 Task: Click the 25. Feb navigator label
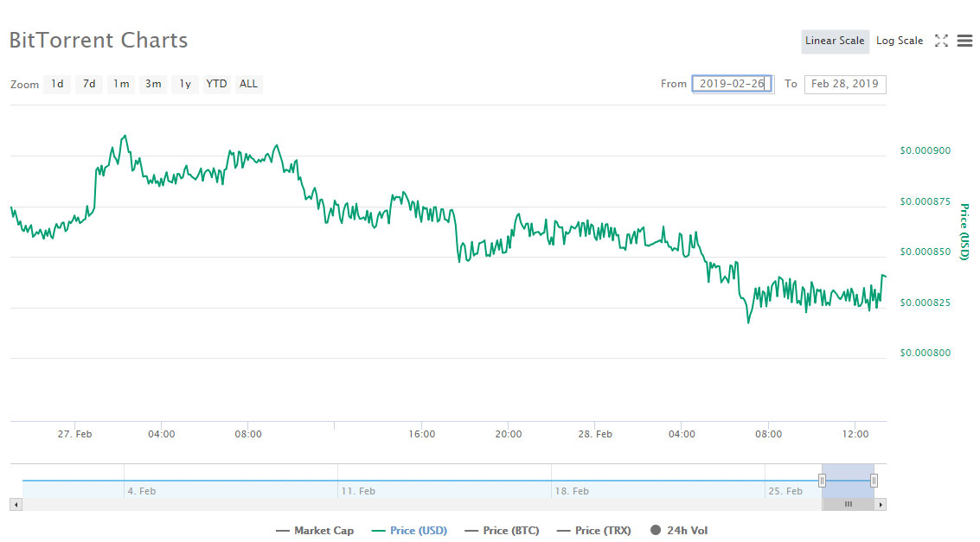point(785,491)
